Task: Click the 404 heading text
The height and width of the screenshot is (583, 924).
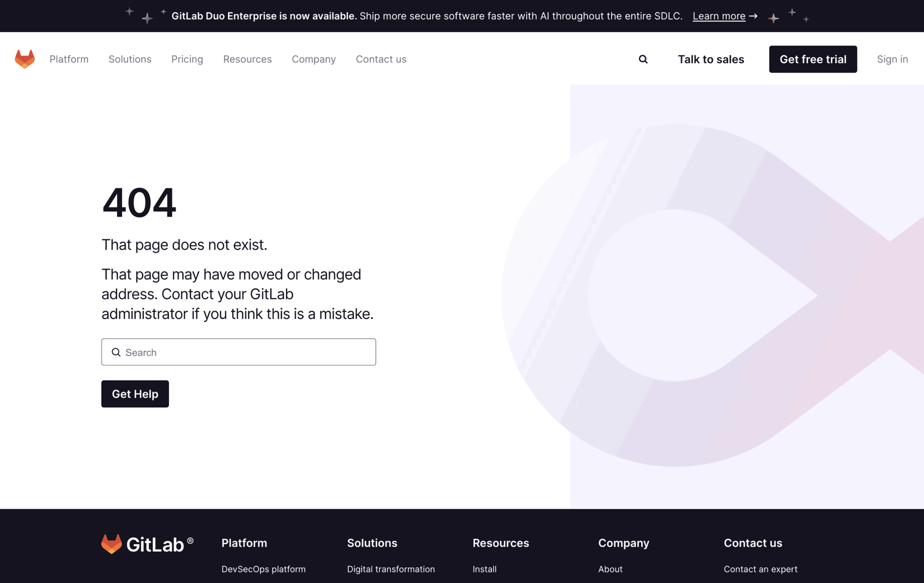Action: [139, 203]
